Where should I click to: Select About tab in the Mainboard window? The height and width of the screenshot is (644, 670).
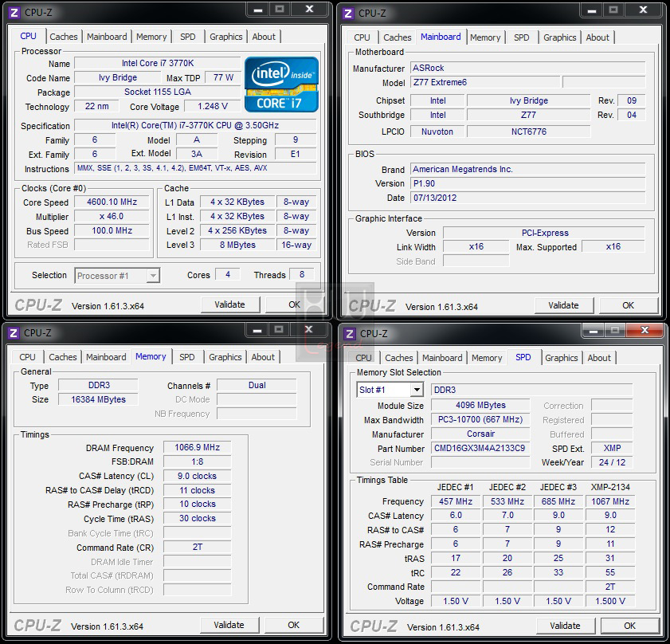tap(598, 37)
